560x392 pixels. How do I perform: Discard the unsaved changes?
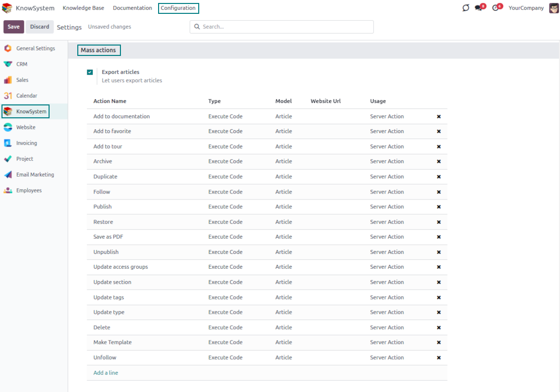40,27
